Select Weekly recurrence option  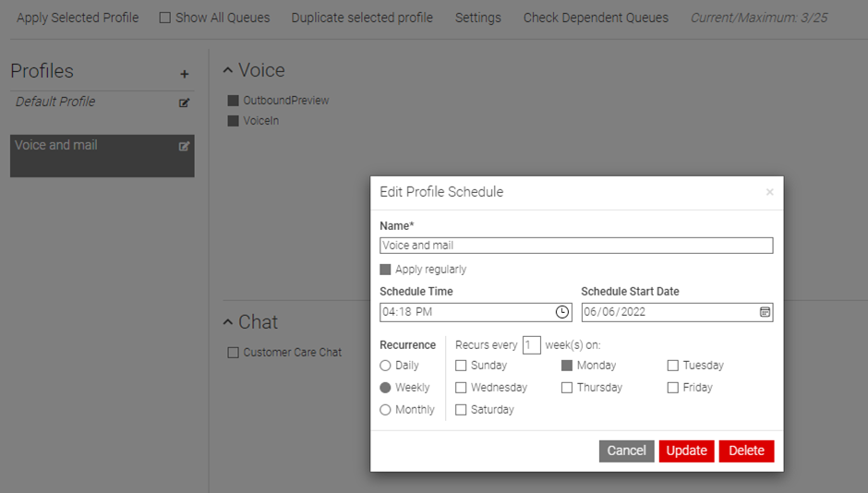coord(385,388)
